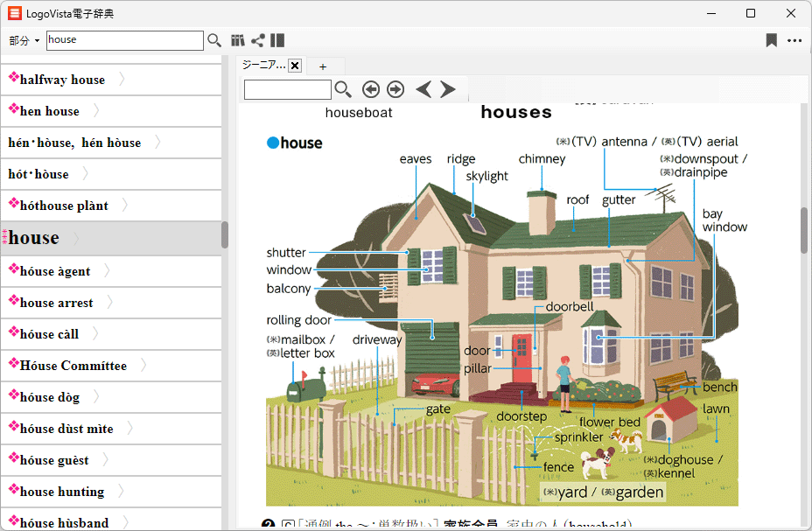Add a new tab with plus button

pos(323,66)
